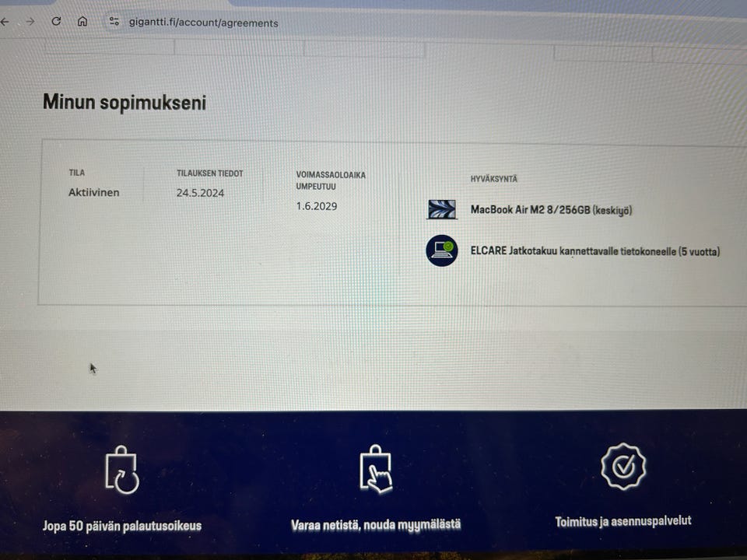Viewport: 747px width, 560px height.
Task: Click the VOIMASSAOLOAIKA UMPEUTUU label
Action: [x=331, y=180]
